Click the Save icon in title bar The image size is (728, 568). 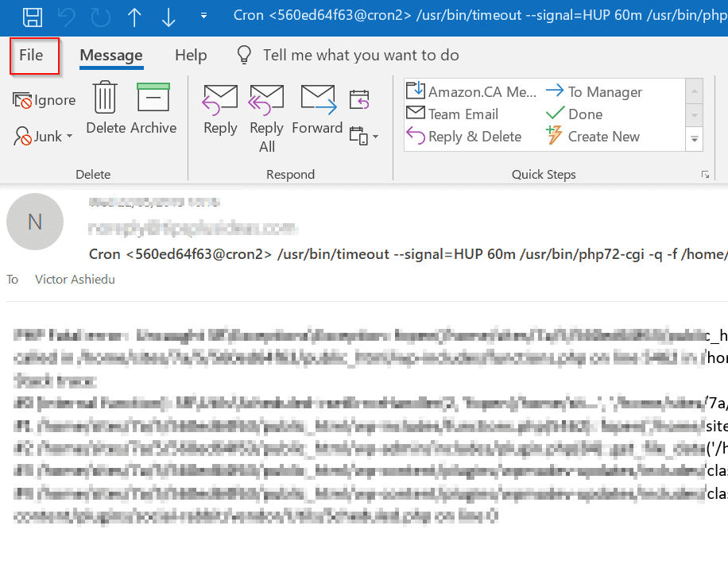click(33, 17)
